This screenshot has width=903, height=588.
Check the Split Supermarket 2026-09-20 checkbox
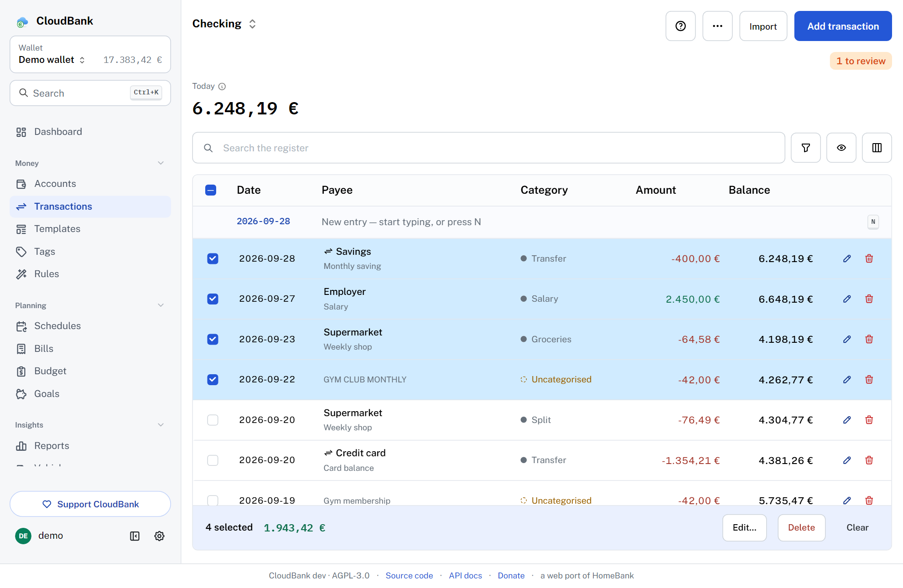click(x=213, y=420)
